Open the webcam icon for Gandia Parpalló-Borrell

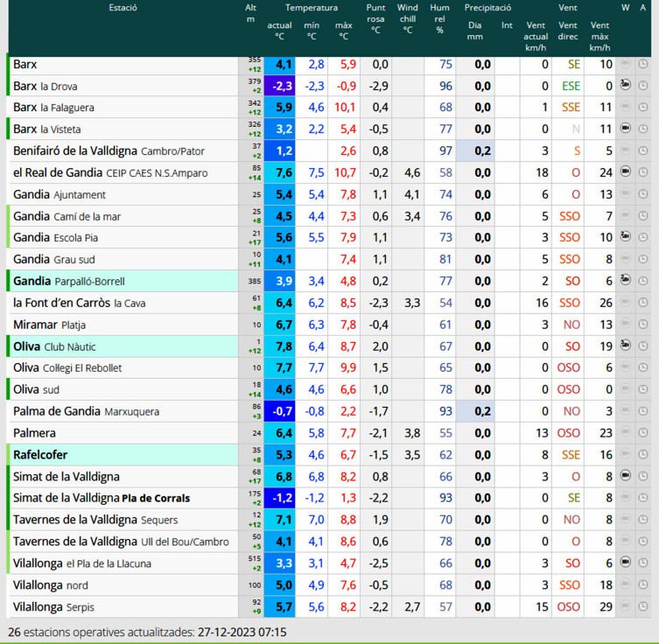point(626,280)
